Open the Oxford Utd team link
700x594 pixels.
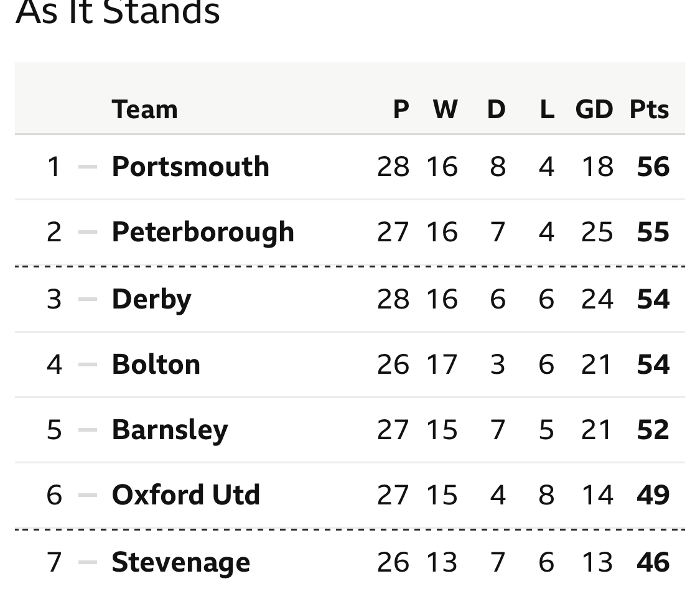(x=186, y=495)
